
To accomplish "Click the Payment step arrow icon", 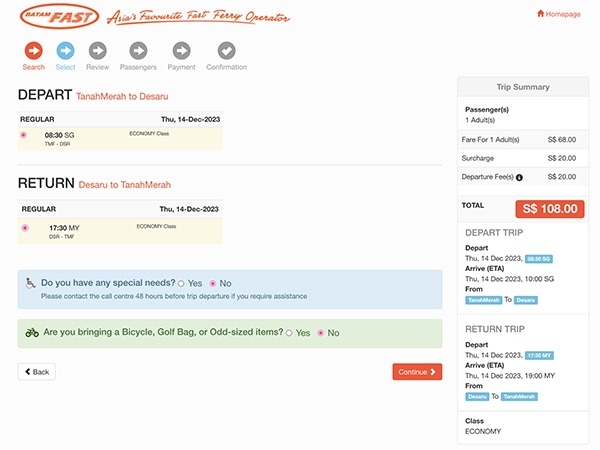I will coord(181,50).
